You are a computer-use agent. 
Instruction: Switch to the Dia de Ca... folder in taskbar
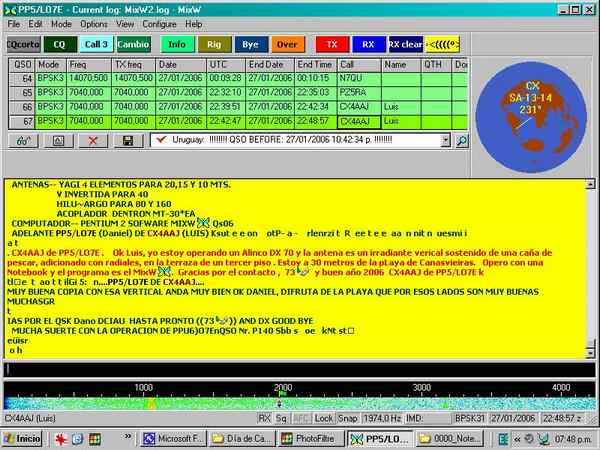[x=242, y=439]
